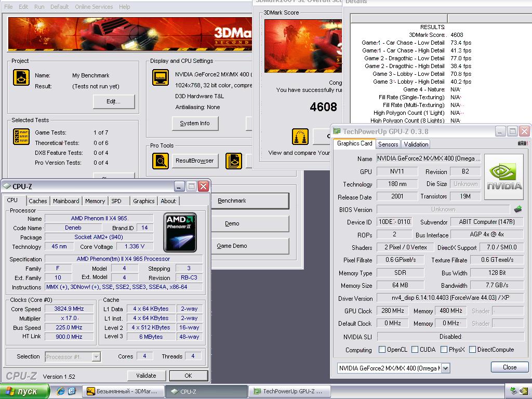Toggle the PhysX checkbox in GPU-Z

tap(444, 350)
